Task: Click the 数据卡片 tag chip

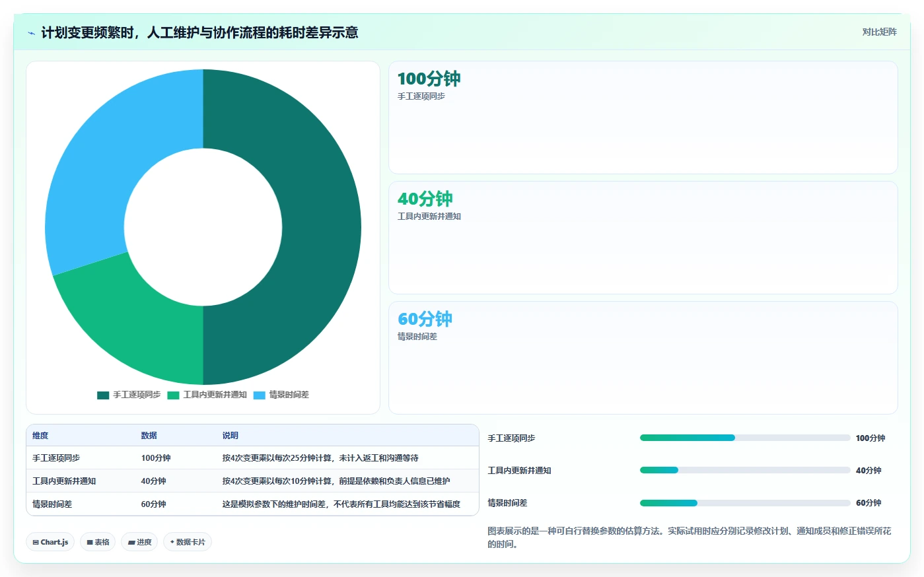Action: click(x=188, y=542)
